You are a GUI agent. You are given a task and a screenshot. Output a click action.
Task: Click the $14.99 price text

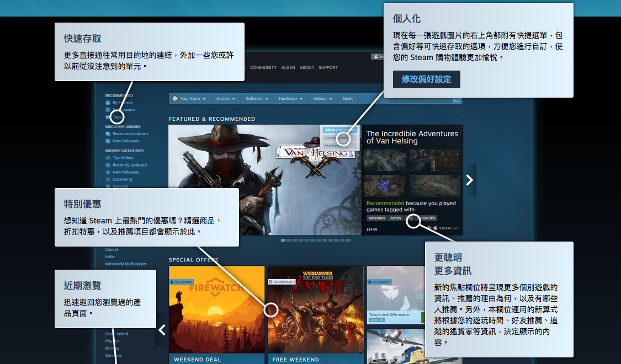tap(371, 229)
